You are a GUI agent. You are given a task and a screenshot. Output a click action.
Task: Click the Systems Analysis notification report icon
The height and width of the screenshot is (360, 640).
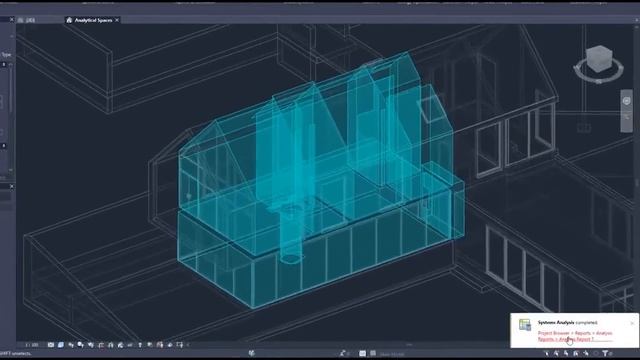(x=525, y=324)
